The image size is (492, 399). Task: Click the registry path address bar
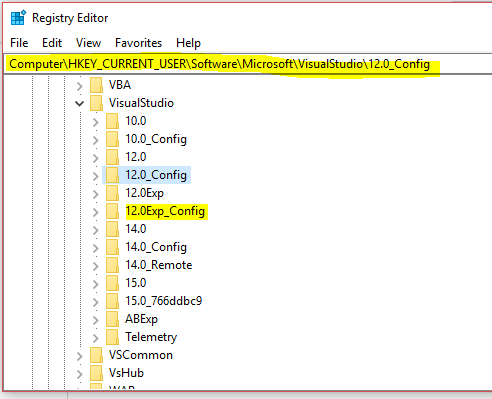pos(248,64)
